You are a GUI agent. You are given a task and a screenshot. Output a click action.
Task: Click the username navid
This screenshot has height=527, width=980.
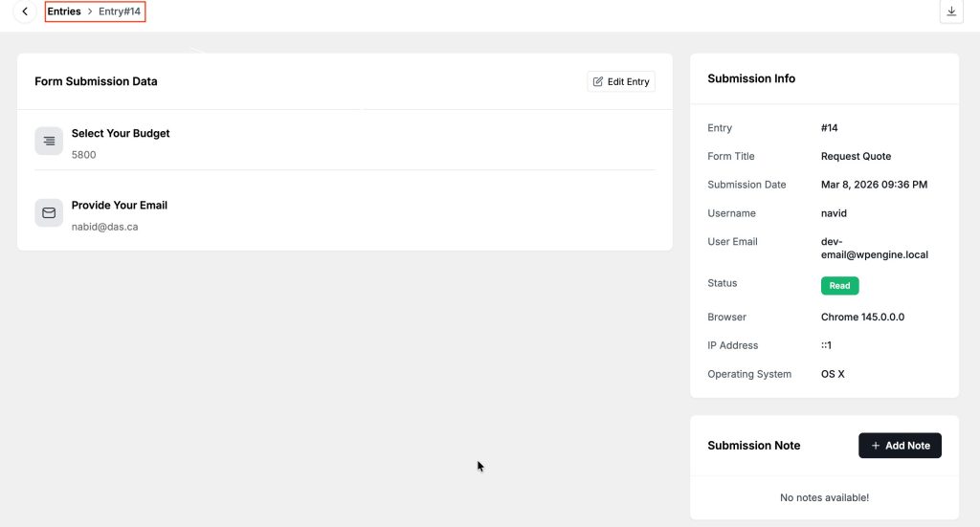tap(834, 213)
